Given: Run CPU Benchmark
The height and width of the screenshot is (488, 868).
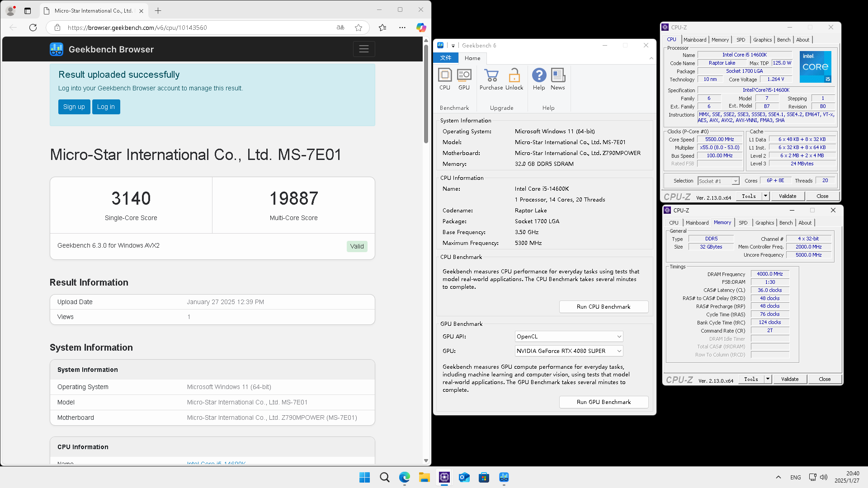Looking at the screenshot, I should point(604,307).
